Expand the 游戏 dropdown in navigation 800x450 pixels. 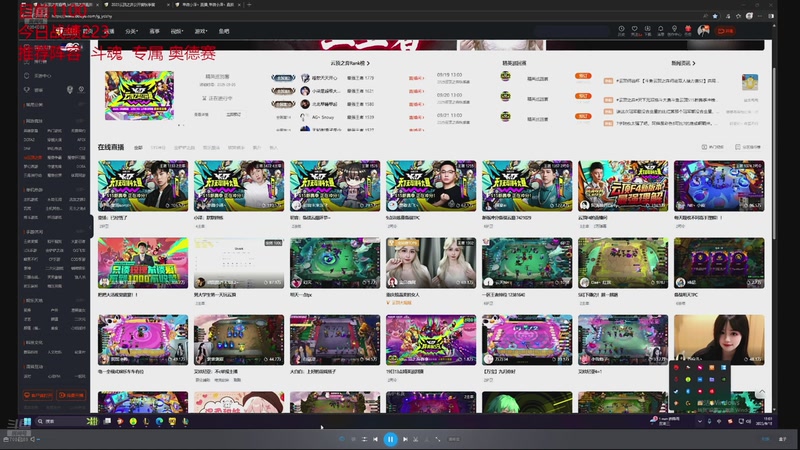pos(201,31)
